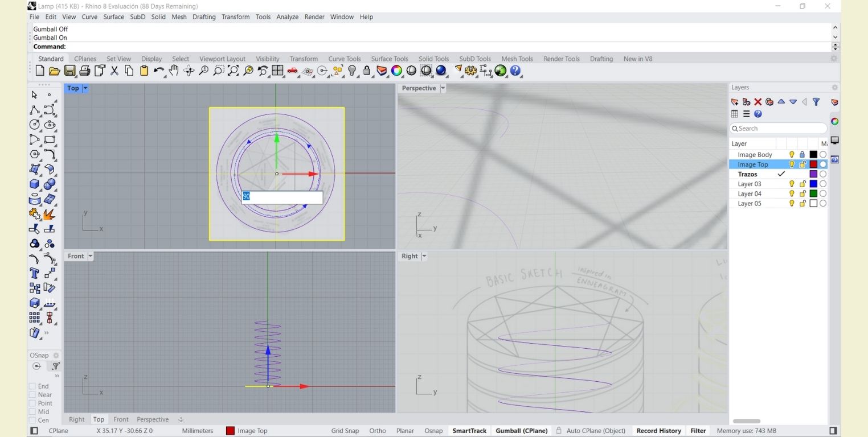Switch to the SubD Tools toolbar tab
This screenshot has width=868, height=437.
tap(475, 59)
